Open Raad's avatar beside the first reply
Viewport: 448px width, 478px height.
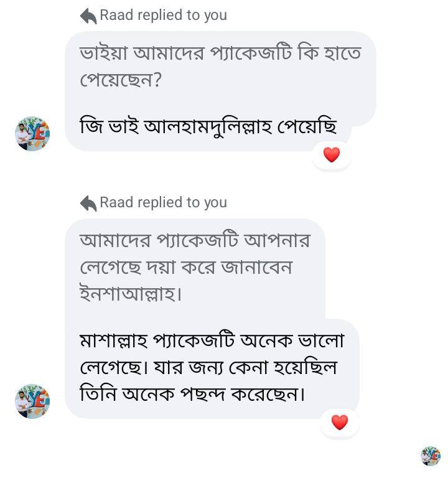[x=32, y=133]
